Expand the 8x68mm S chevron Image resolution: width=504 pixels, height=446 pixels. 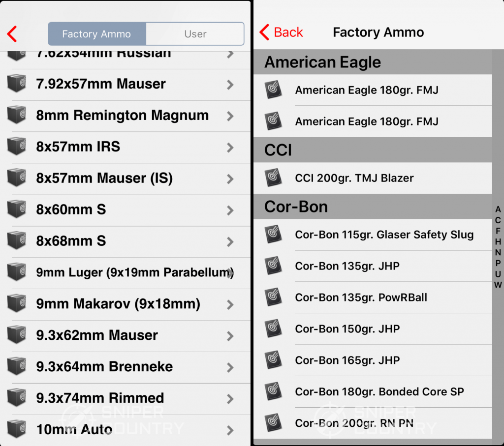tap(230, 242)
